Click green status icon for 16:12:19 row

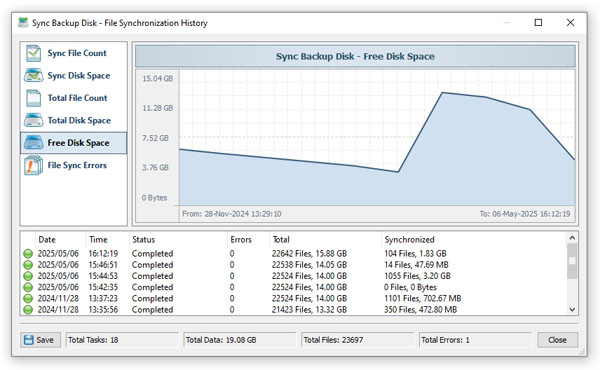(28, 254)
